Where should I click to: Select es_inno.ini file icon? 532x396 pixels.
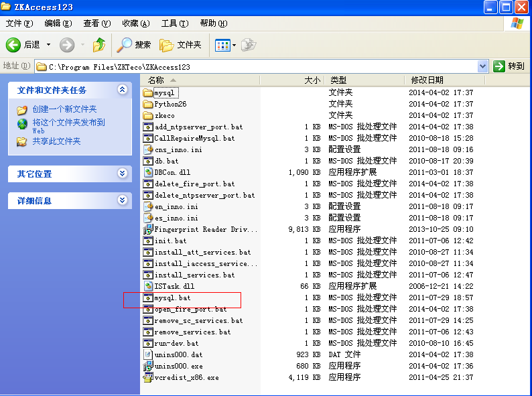tap(148, 218)
